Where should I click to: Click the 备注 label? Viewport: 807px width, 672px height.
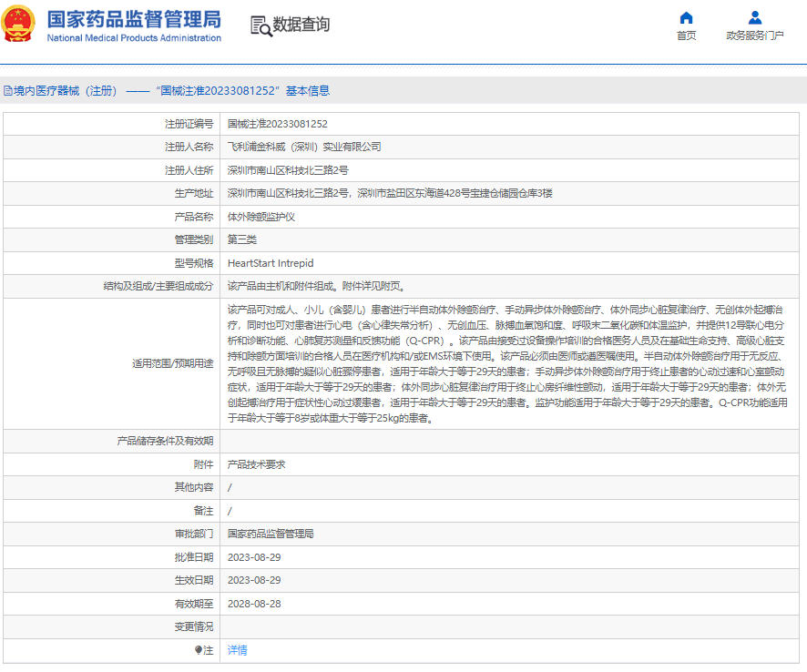[203, 511]
